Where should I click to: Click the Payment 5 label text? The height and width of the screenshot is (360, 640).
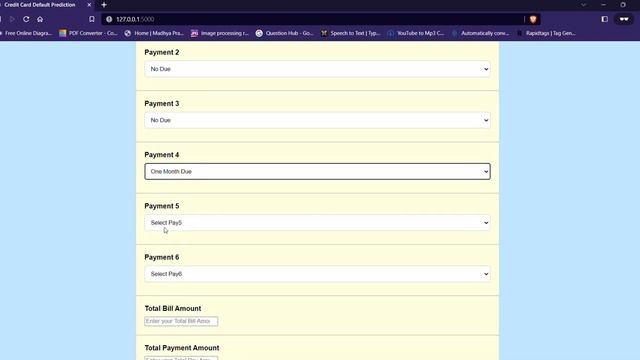click(x=162, y=206)
